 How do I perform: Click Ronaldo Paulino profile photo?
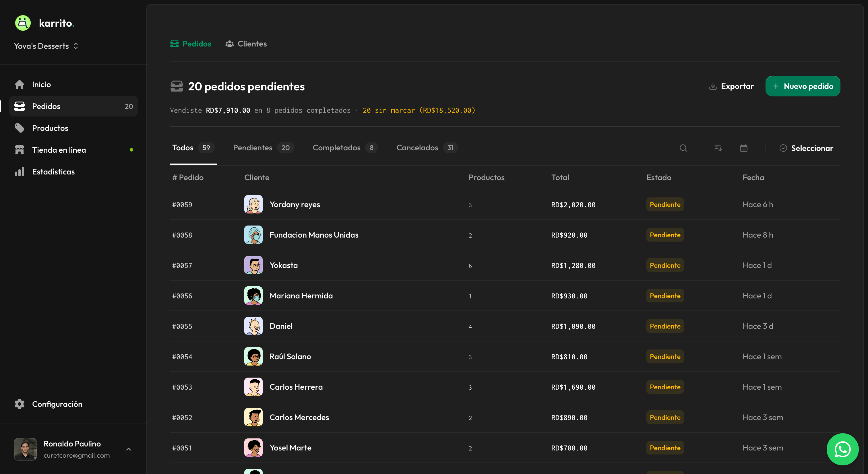(25, 449)
